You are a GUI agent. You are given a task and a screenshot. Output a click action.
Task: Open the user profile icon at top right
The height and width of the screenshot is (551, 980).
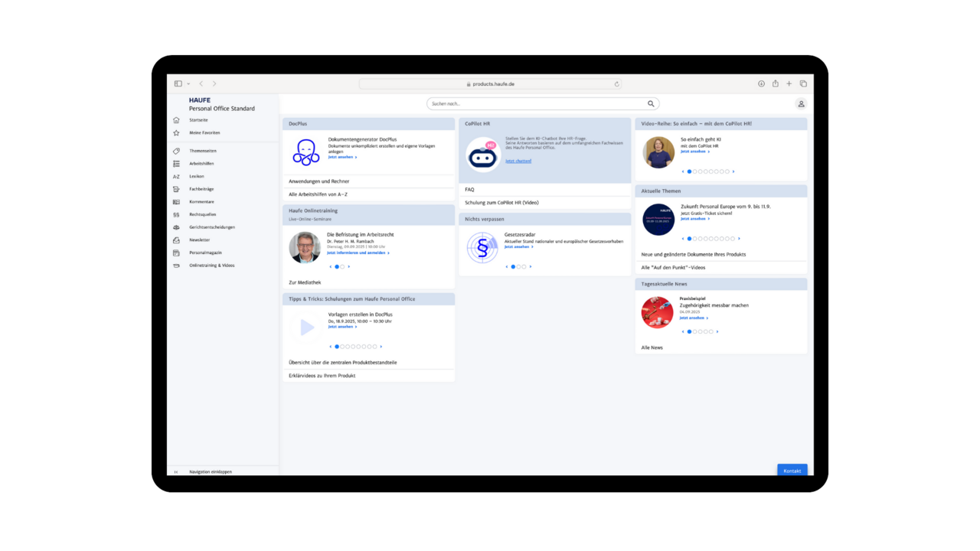(x=801, y=104)
